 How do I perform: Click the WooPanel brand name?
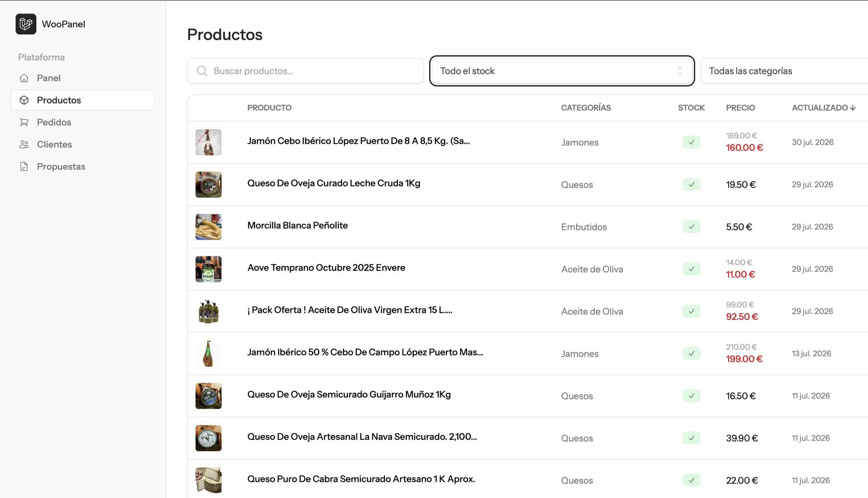[64, 24]
